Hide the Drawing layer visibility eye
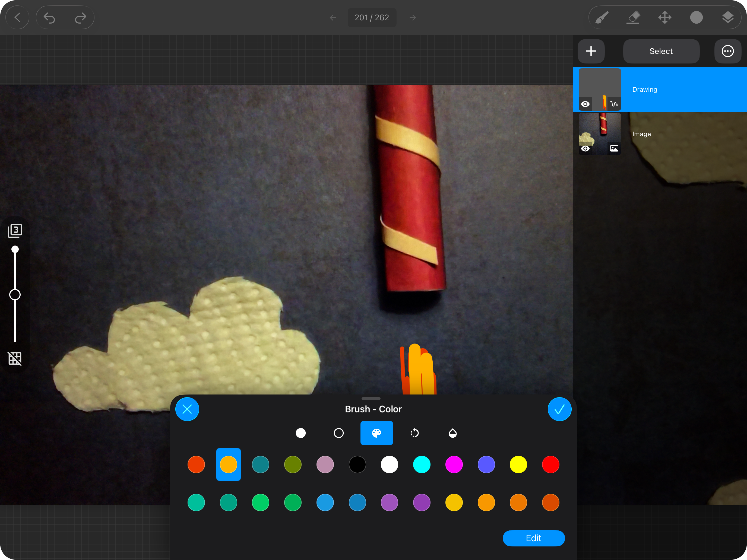 [585, 104]
